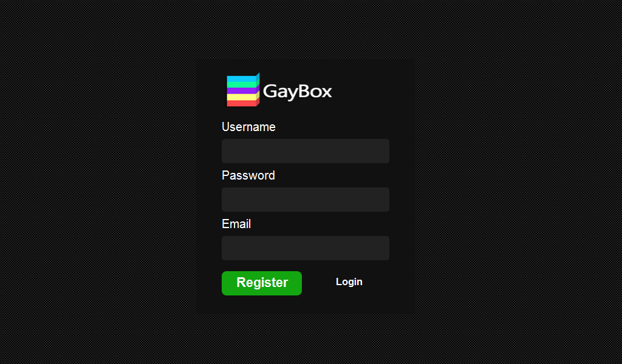Click the yellow stripe of the logo cube
Viewport: 622px width, 364px height.
pos(241,97)
